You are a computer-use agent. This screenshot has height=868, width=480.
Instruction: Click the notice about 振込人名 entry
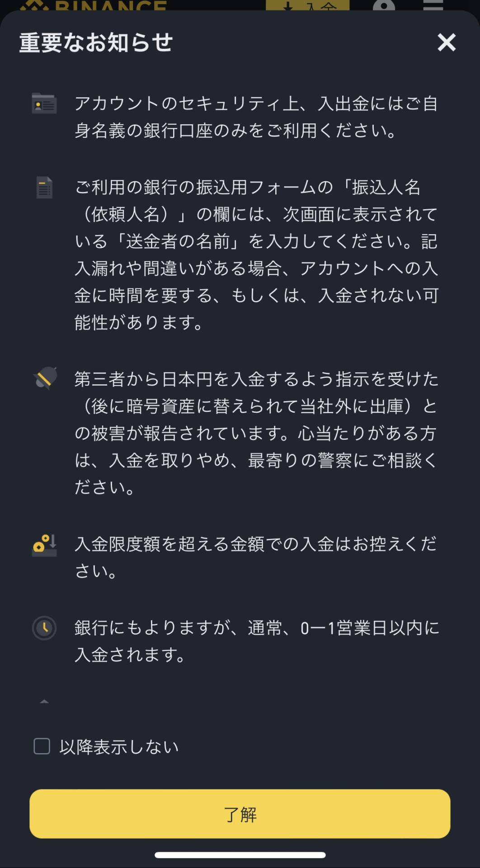[x=256, y=255]
